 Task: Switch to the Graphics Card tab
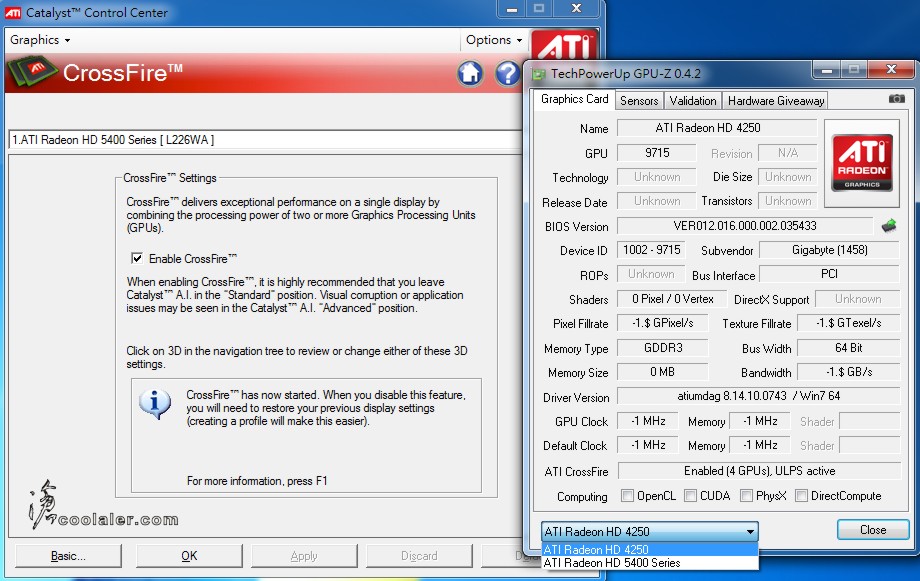coord(574,99)
